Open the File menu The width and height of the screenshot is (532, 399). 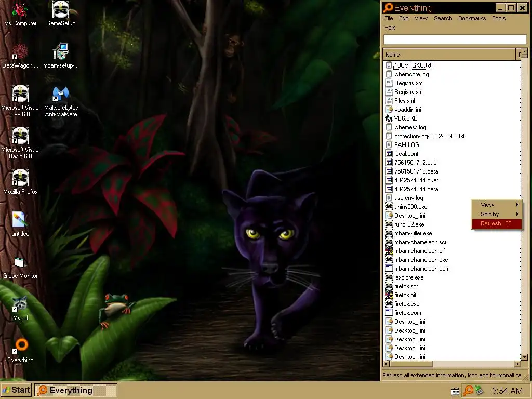(389, 18)
